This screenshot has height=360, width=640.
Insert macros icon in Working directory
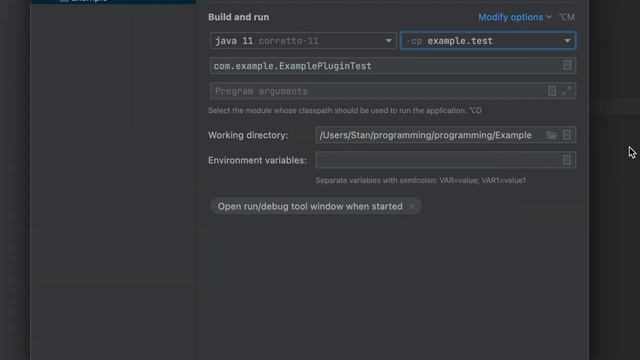point(567,135)
